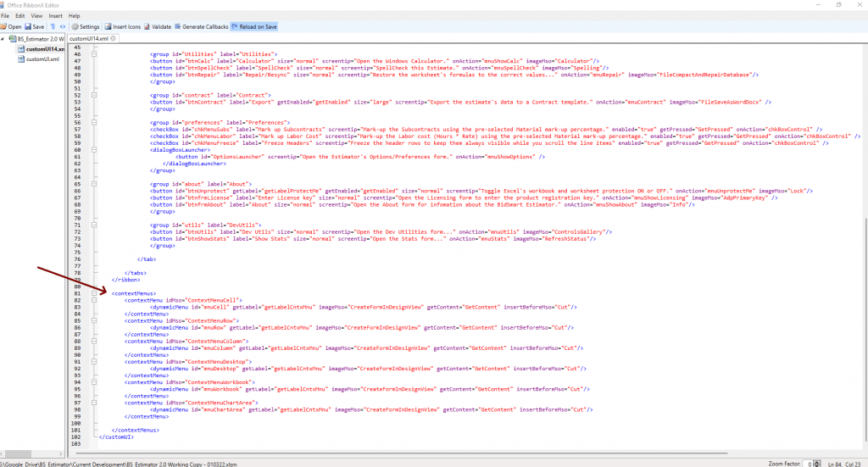This screenshot has width=868, height=467.
Task: Click the btnfrmAbout About button line
Action: 422,205
